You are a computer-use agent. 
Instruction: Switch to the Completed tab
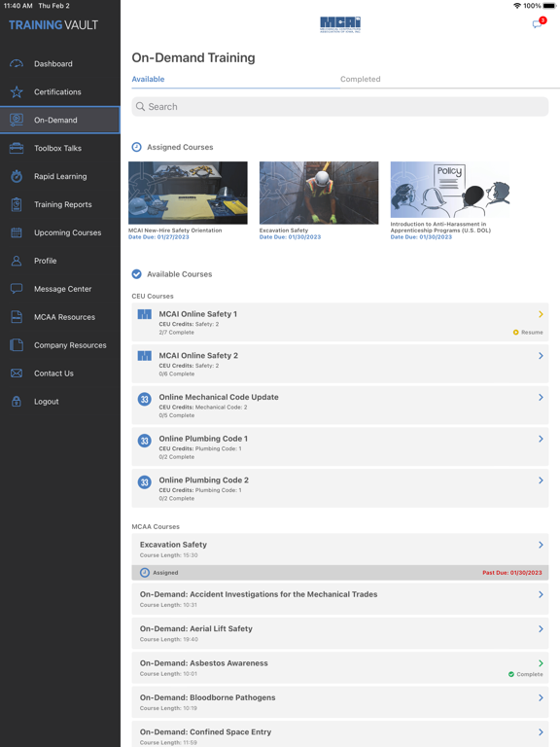pyautogui.click(x=360, y=79)
